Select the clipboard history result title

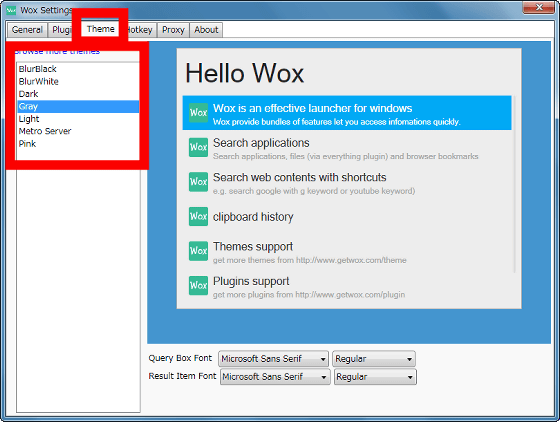(253, 217)
